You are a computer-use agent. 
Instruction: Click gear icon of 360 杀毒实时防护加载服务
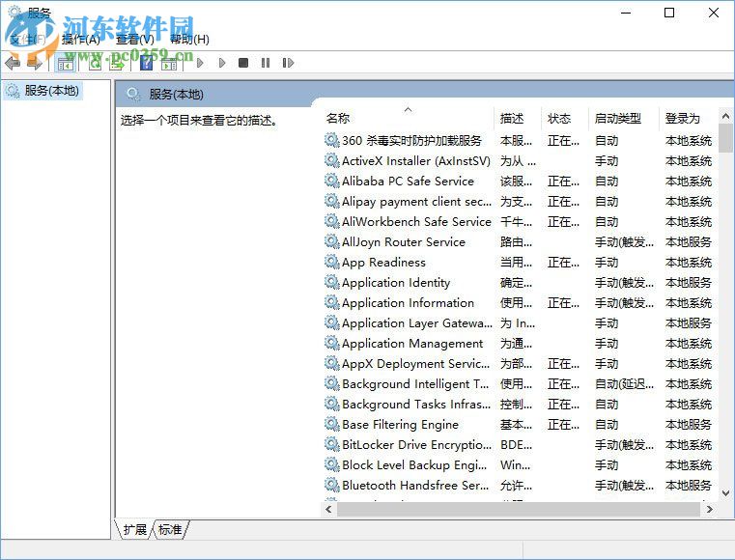click(332, 140)
